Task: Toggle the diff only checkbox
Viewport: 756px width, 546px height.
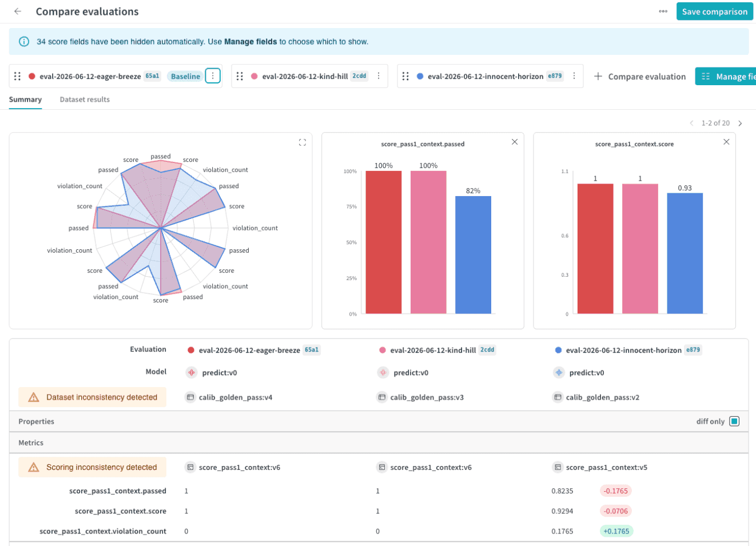Action: [735, 421]
